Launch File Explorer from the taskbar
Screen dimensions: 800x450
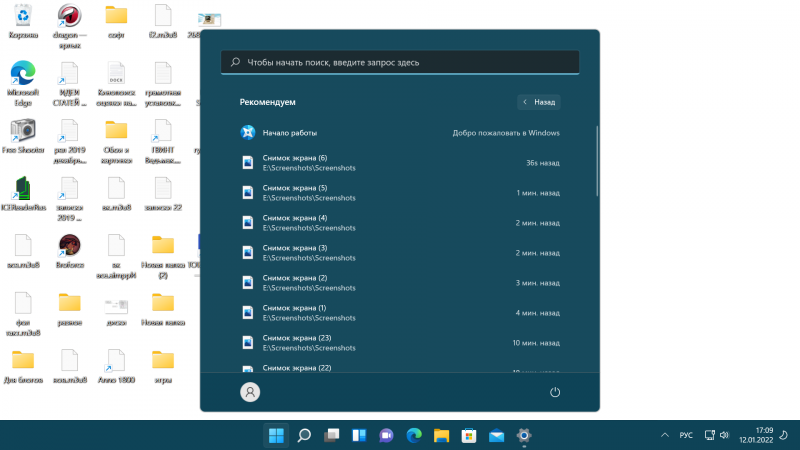click(x=442, y=435)
